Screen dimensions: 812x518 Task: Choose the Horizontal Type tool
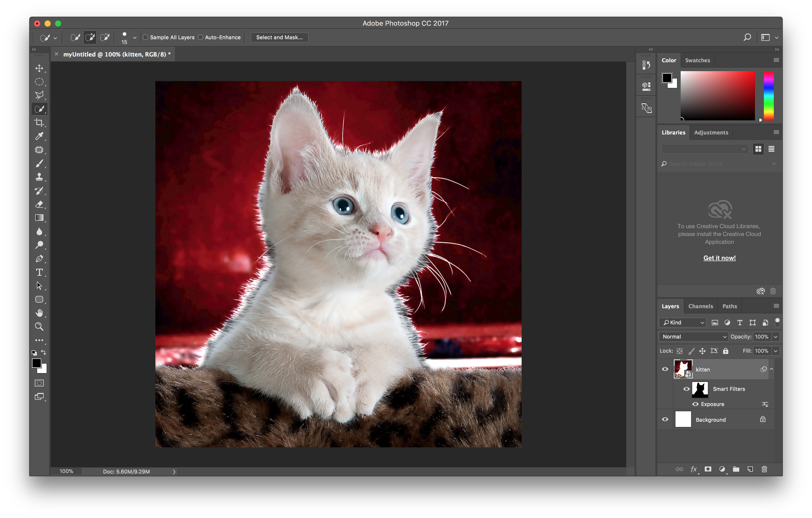40,272
